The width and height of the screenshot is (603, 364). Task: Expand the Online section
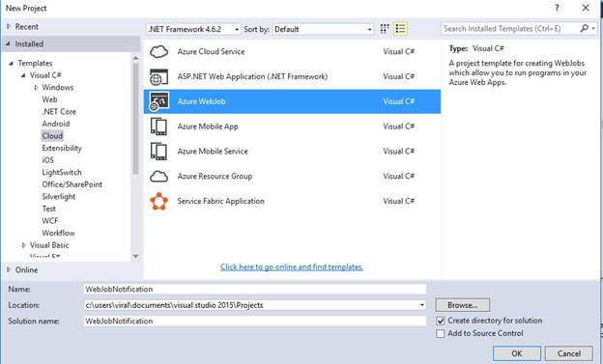pyautogui.click(x=9, y=269)
